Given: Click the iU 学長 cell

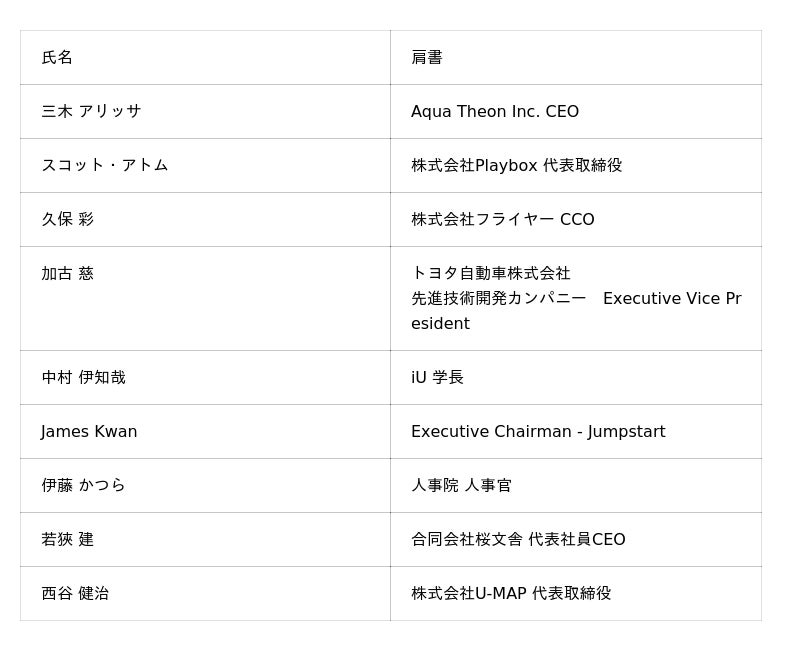Looking at the screenshot, I should click(437, 378).
